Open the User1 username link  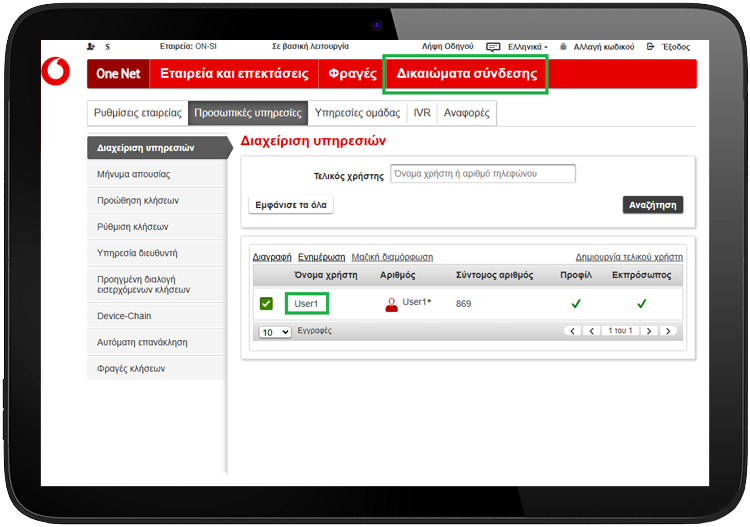click(x=306, y=304)
